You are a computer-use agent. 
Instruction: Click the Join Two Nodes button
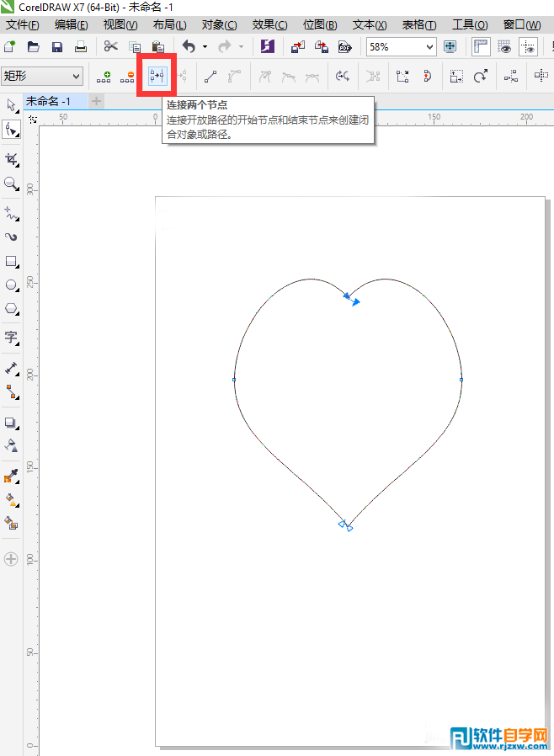pos(157,77)
